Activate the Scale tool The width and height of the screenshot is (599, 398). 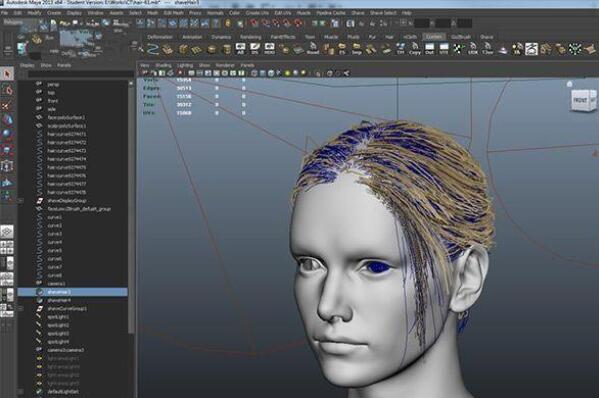click(7, 150)
